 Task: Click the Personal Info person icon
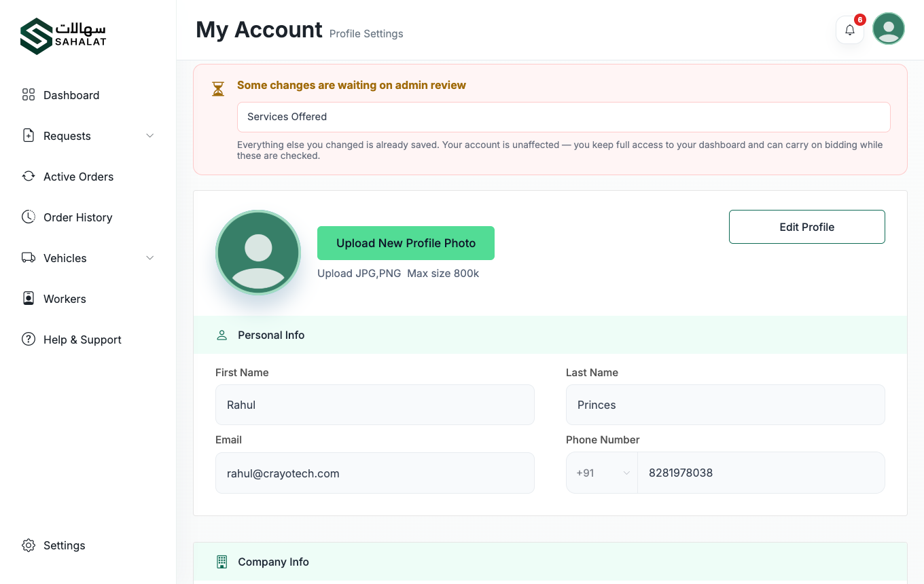221,335
